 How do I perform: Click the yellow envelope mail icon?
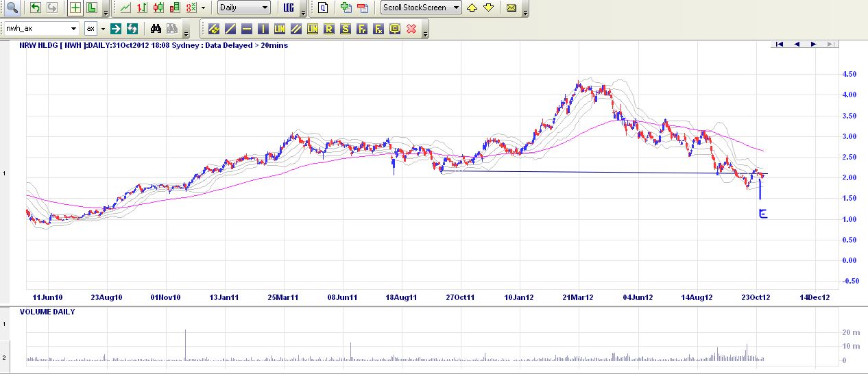click(x=511, y=8)
